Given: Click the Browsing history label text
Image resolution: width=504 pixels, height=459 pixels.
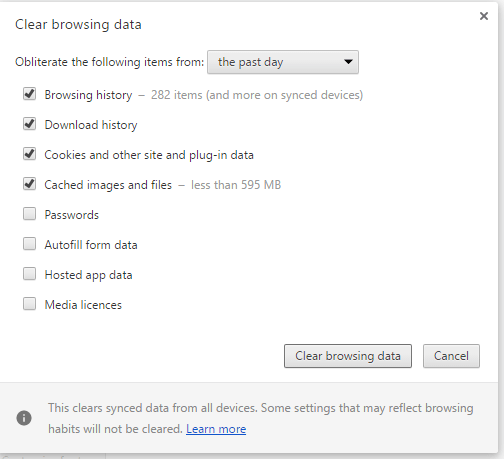Looking at the screenshot, I should (x=88, y=95).
